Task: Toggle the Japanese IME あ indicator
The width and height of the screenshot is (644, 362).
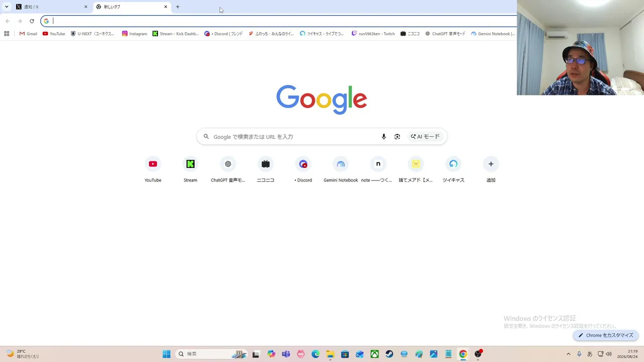Action: 590,354
